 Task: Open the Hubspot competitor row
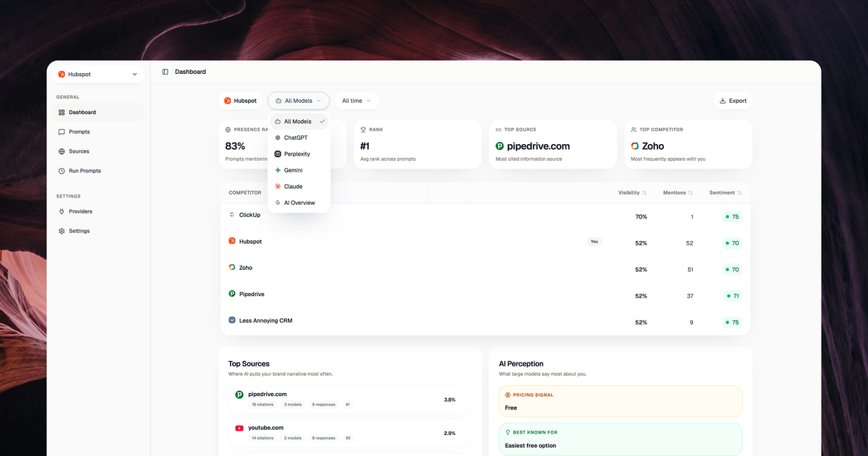click(485, 242)
